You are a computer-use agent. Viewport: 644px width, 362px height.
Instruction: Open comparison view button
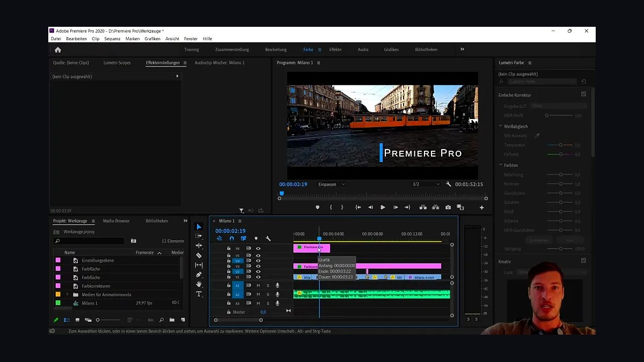click(460, 208)
